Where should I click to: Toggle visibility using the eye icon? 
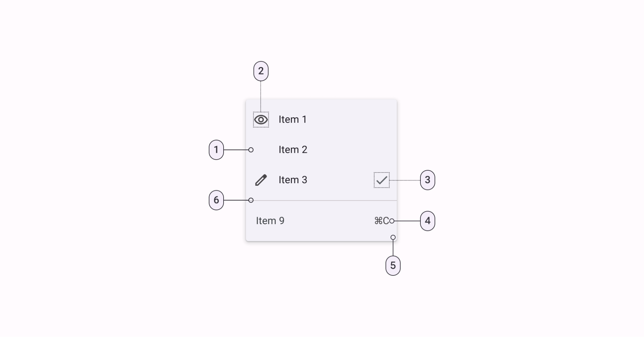coord(261,119)
